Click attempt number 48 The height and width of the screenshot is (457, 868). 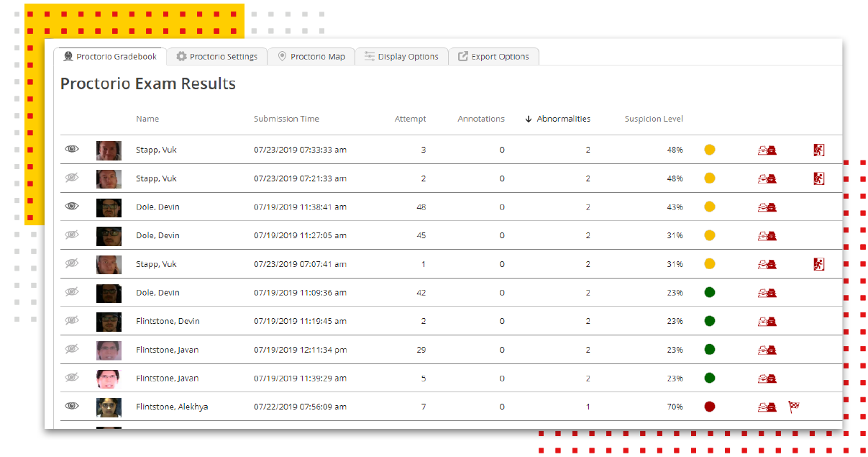(421, 207)
